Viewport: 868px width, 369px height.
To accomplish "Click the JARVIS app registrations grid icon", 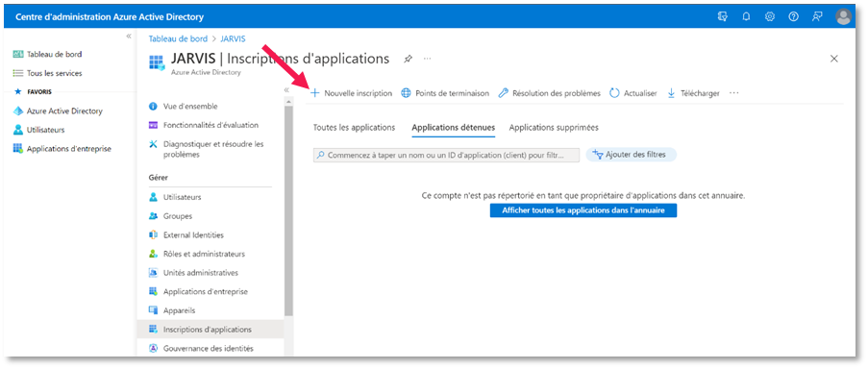I will pos(157,62).
